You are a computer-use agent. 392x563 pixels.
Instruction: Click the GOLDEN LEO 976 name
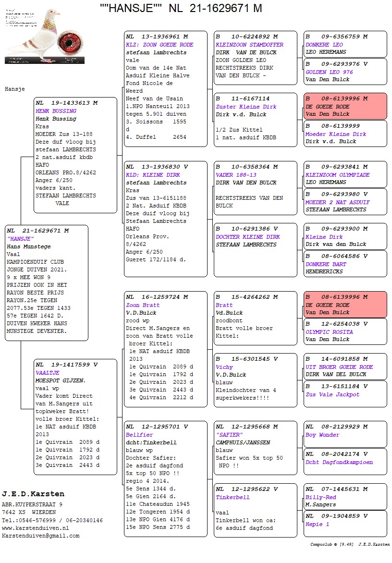329,72
